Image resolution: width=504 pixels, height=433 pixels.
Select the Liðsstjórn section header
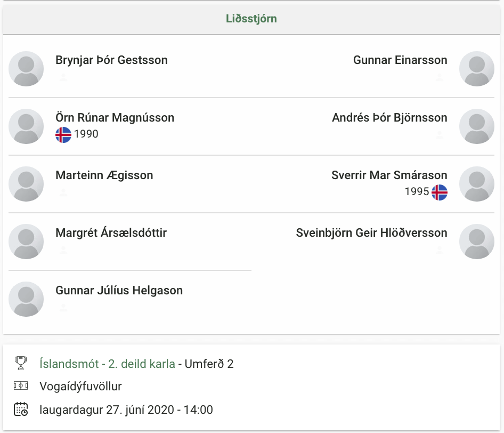(251, 19)
